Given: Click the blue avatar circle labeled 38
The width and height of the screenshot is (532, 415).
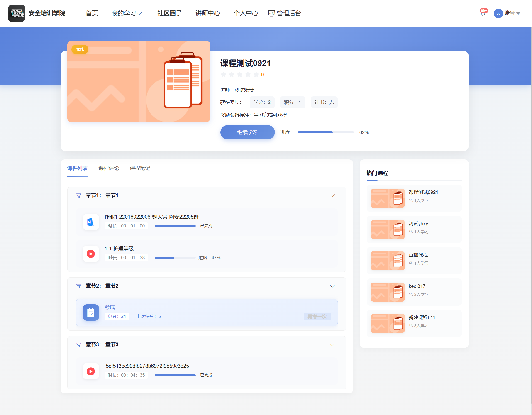Looking at the screenshot, I should [498, 13].
